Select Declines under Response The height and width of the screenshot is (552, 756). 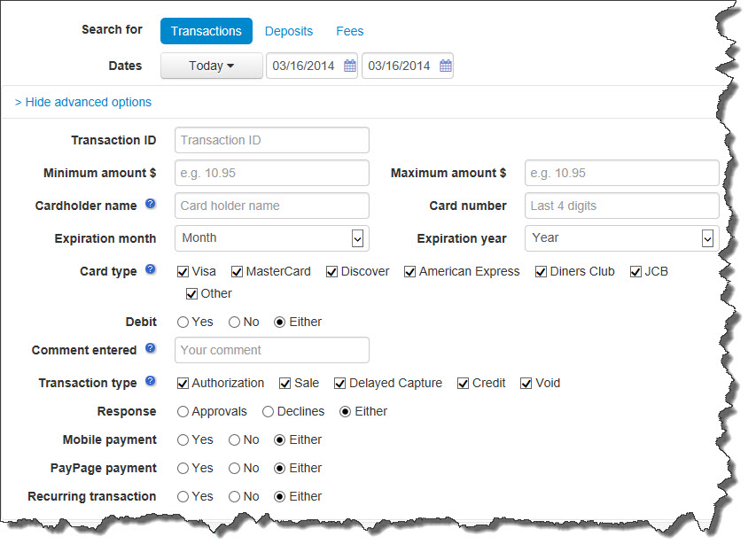[x=268, y=412]
